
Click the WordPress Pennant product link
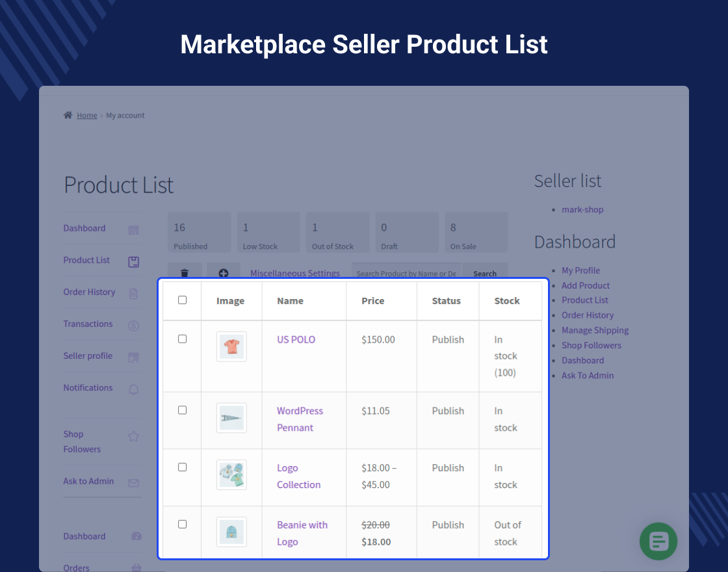(x=300, y=419)
